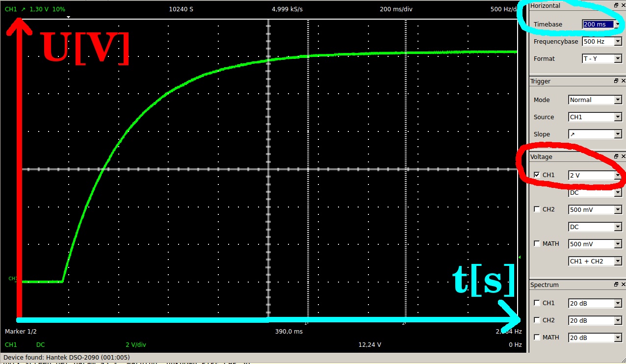Screen dimensions: 626x364
Task: Float the Trigger dock panel
Action: [x=616, y=81]
